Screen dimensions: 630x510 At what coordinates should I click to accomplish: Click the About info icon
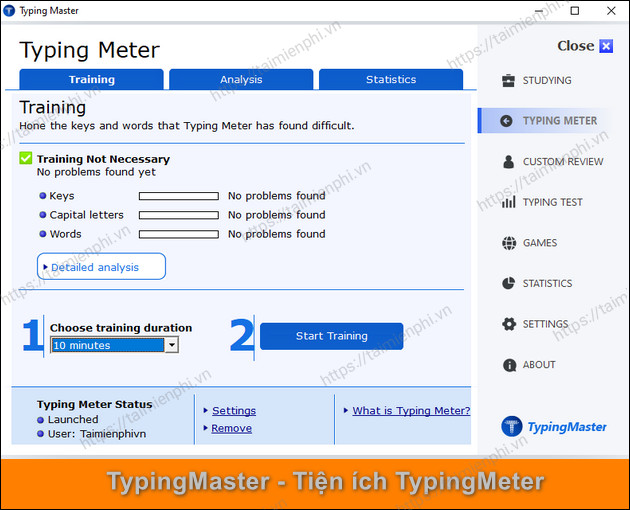pyautogui.click(x=509, y=365)
